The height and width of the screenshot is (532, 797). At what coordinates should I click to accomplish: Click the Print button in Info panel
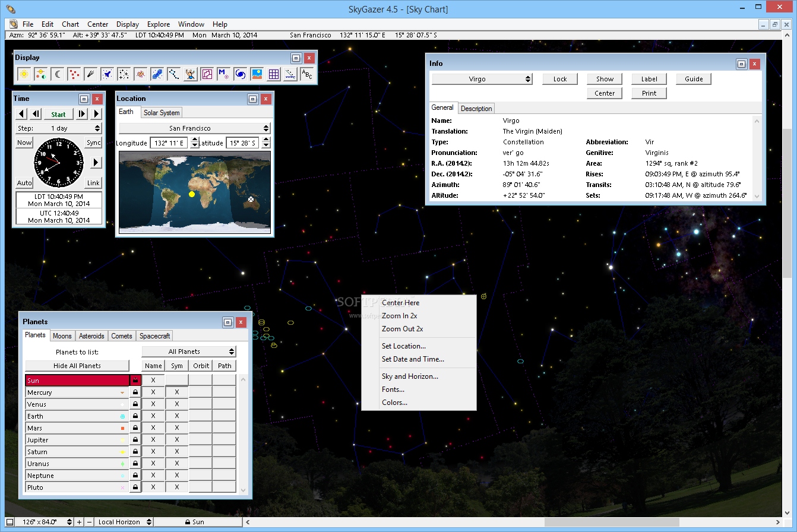click(x=649, y=93)
